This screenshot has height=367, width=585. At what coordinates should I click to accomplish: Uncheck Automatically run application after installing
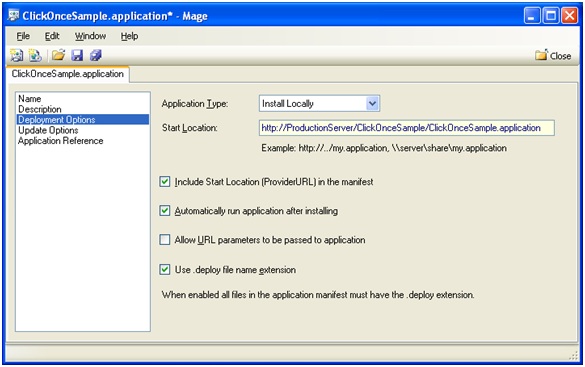click(x=165, y=211)
